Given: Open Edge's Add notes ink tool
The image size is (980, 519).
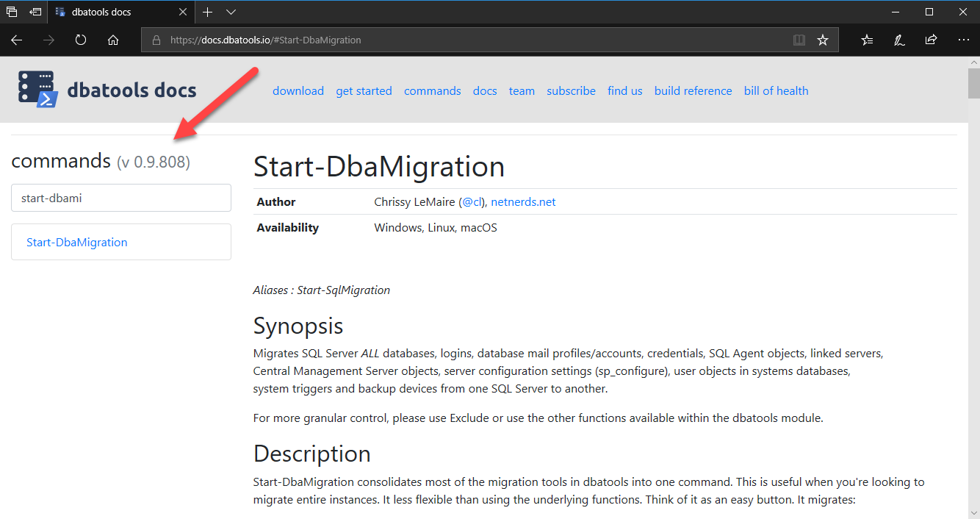Looking at the screenshot, I should pos(898,40).
